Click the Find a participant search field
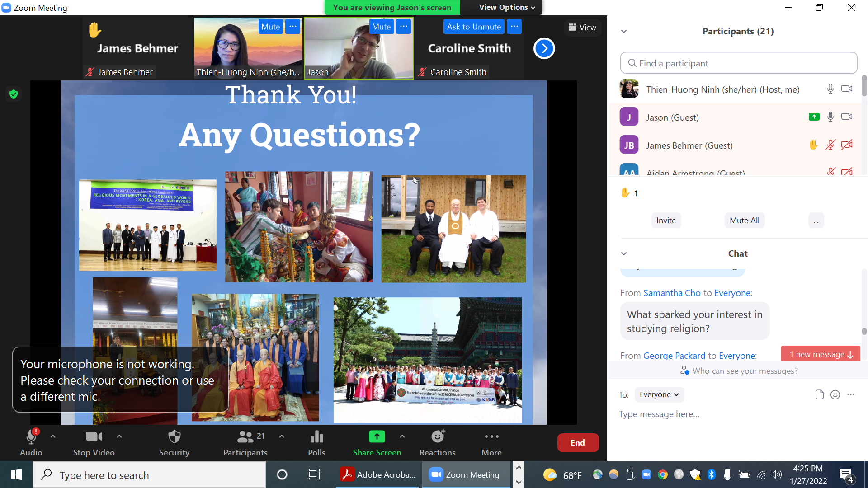The image size is (868, 488). click(739, 63)
